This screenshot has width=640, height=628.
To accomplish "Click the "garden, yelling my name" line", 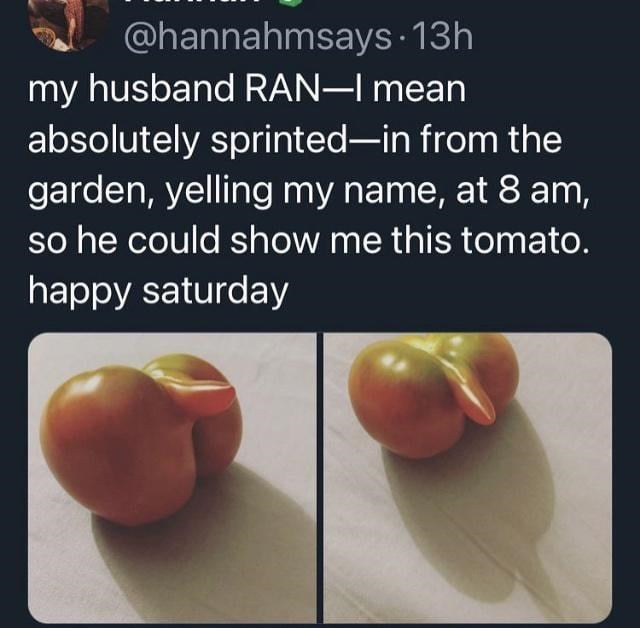I will tap(310, 191).
